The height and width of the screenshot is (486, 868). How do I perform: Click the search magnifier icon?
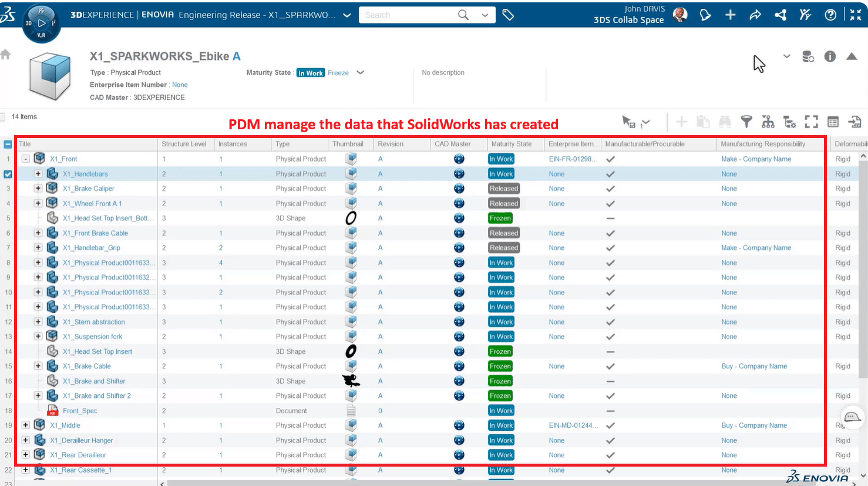point(463,15)
